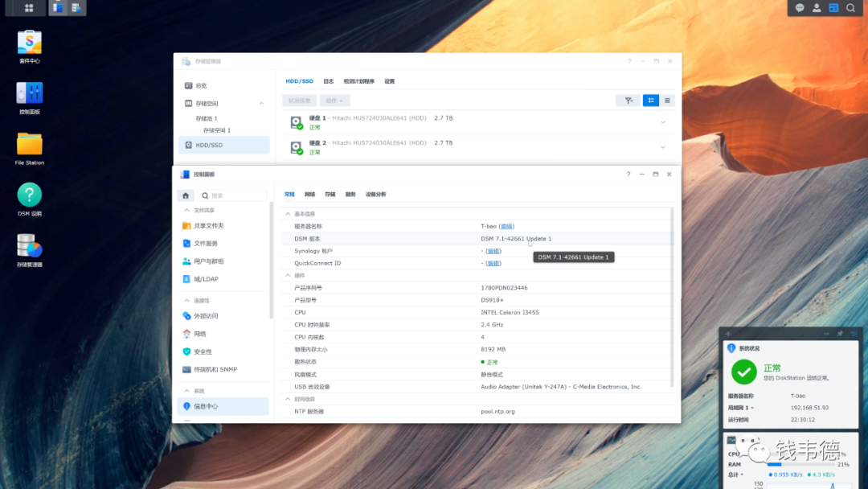Switch to compact list view toggle
The width and height of the screenshot is (868, 489).
pos(667,101)
